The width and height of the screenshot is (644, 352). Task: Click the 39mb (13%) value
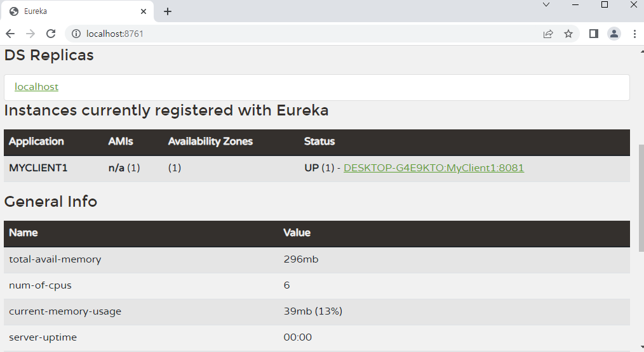313,311
